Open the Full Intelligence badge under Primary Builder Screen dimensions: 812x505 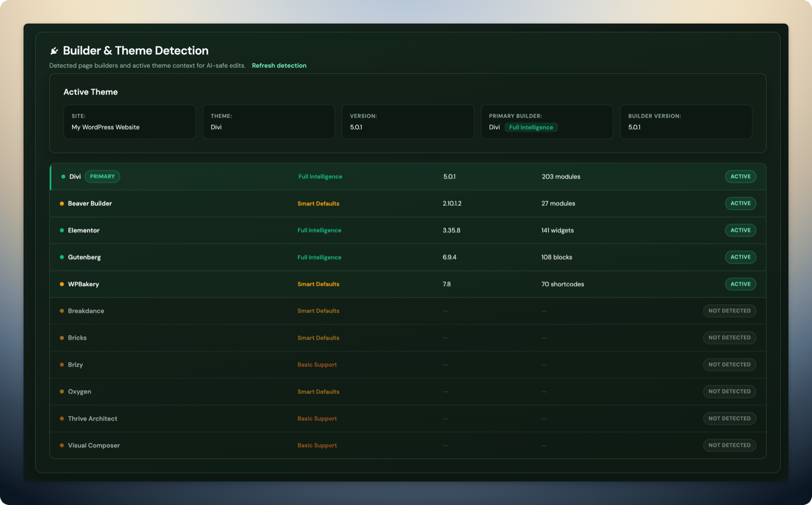coord(531,127)
